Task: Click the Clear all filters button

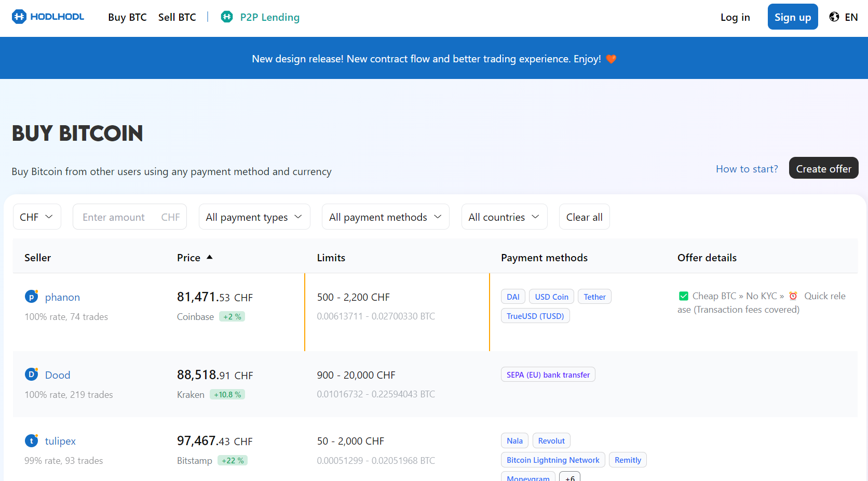Action: (584, 217)
